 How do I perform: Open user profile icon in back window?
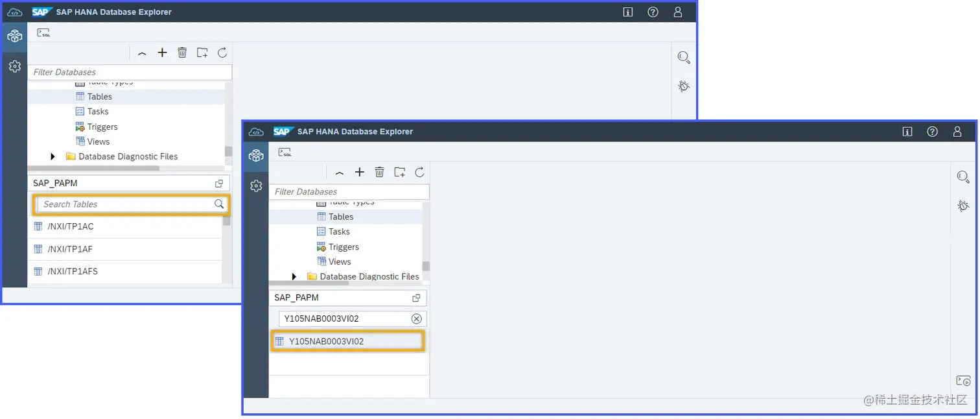678,12
